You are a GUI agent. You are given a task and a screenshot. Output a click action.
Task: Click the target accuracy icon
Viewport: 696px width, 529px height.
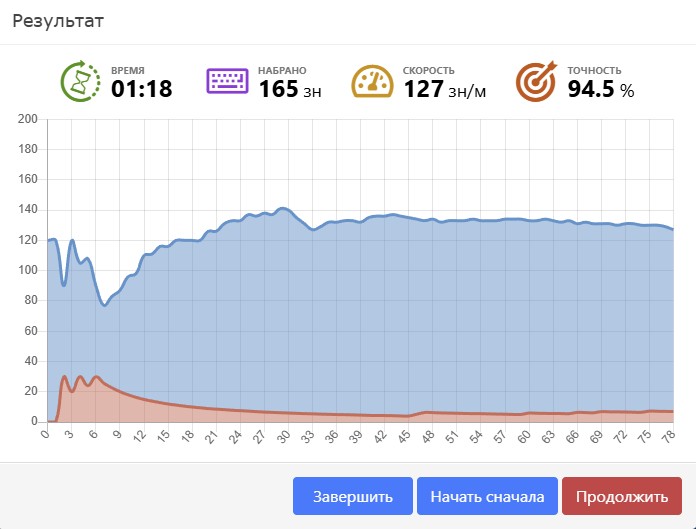click(x=535, y=81)
